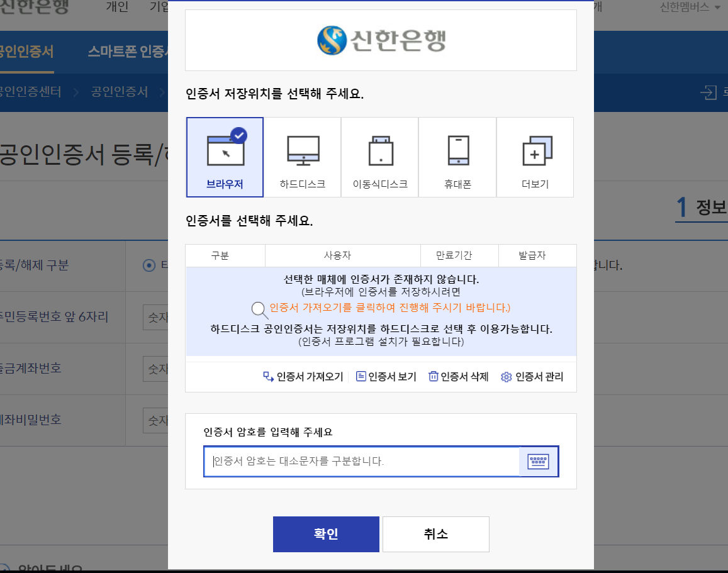Click the orange 인증서 가져오기 guidance text
This screenshot has width=728, height=573.
click(390, 308)
